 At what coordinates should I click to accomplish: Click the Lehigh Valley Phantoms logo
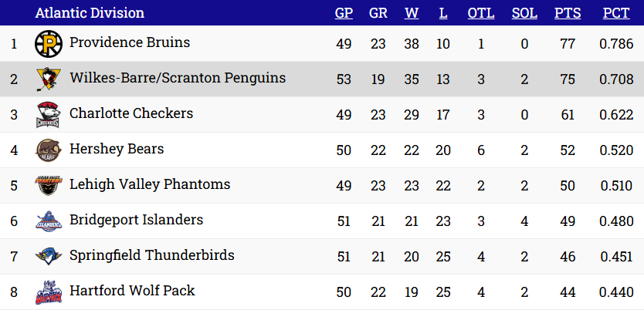point(48,186)
